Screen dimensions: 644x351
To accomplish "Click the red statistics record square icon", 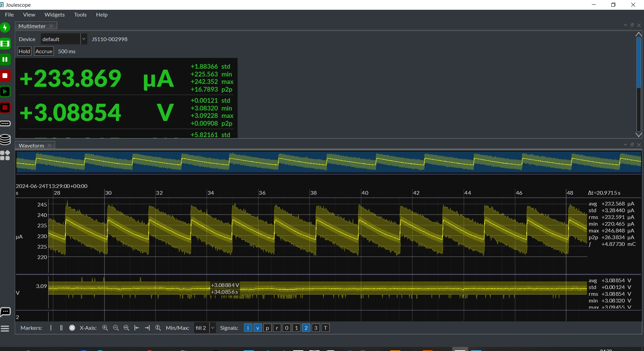I will click(x=5, y=76).
